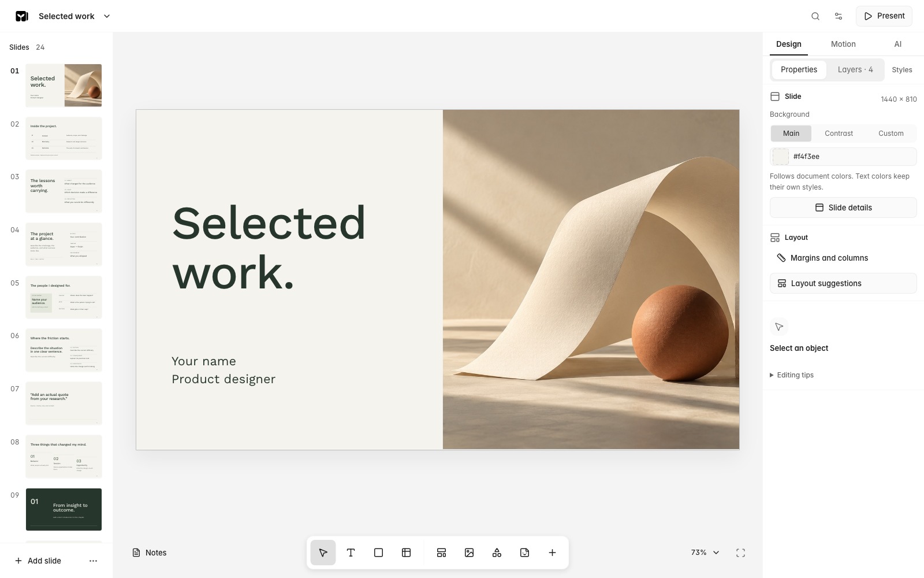Open the 73% zoom dropdown

coord(705,553)
